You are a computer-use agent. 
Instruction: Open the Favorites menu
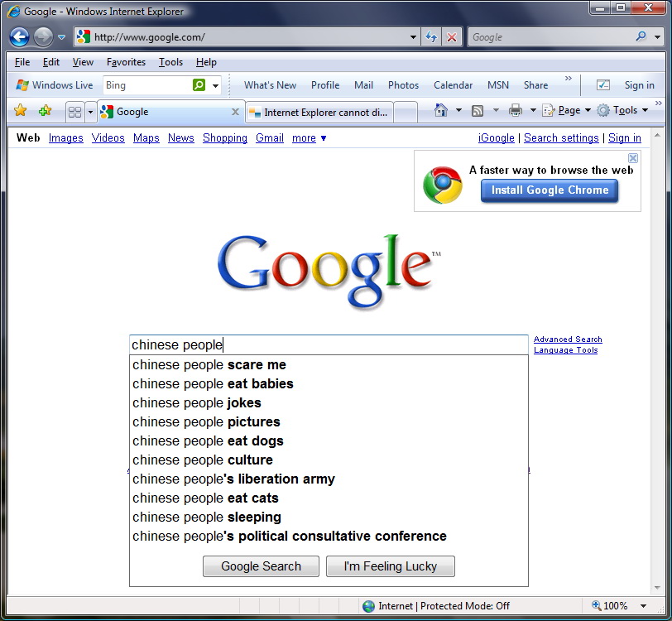(126, 62)
